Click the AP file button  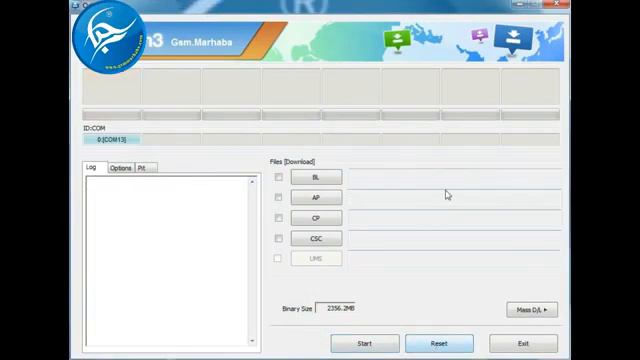[x=316, y=198]
